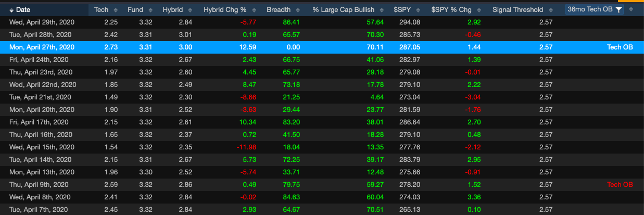The image size is (644, 215).
Task: Select the Thu, April 23rd, 2020 row
Action: pos(322,72)
